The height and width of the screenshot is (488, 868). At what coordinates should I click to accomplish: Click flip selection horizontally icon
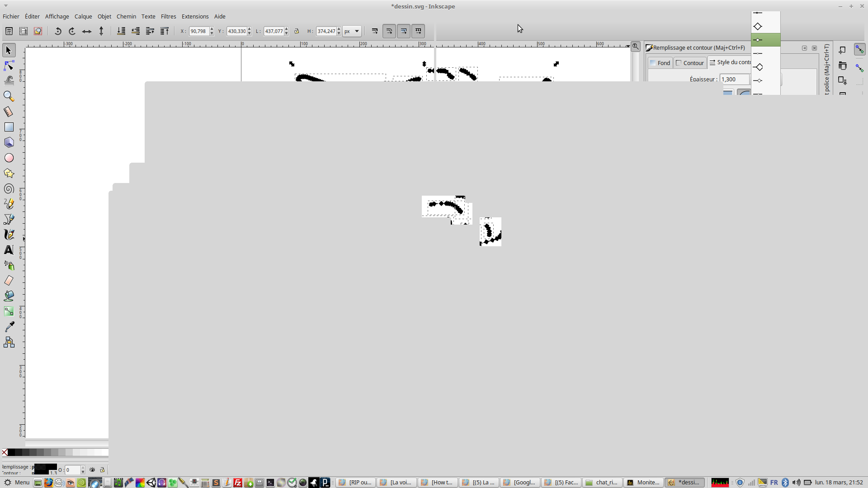coord(87,31)
